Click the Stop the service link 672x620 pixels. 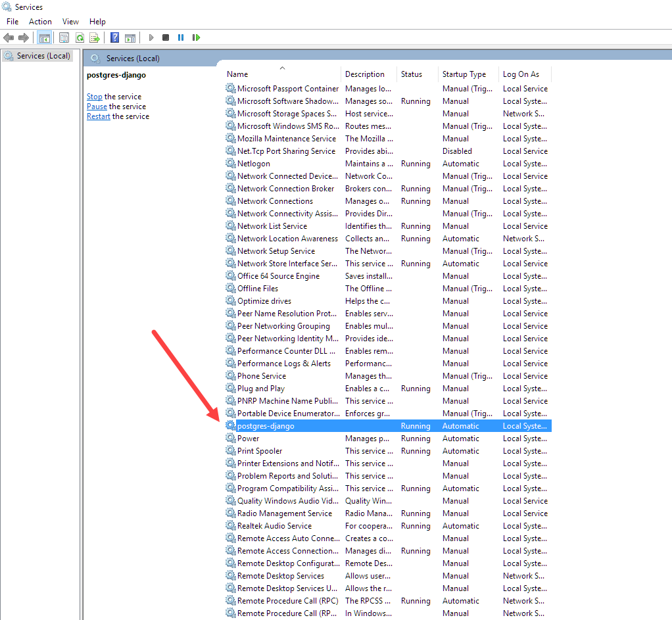pyautogui.click(x=94, y=97)
